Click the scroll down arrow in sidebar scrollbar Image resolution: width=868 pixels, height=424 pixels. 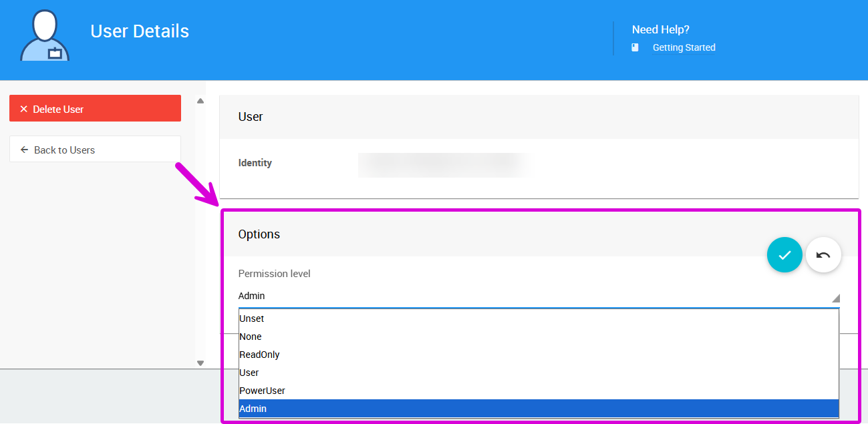(200, 363)
